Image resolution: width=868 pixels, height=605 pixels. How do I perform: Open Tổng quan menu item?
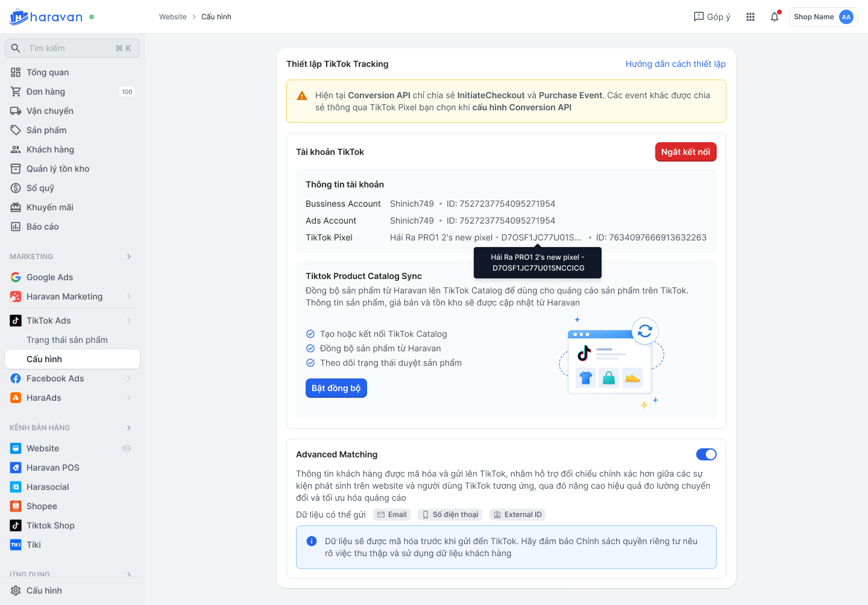click(x=72, y=72)
